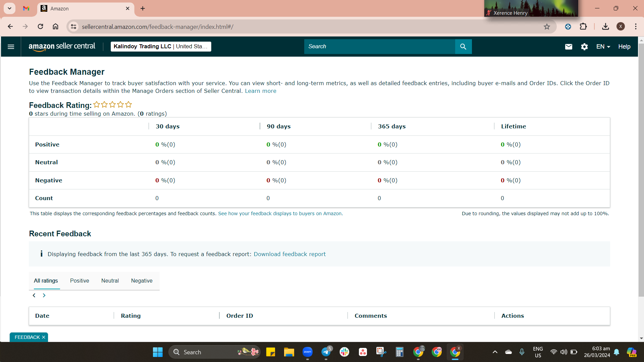Click Download feedback report link
The width and height of the screenshot is (644, 362).
click(x=289, y=254)
